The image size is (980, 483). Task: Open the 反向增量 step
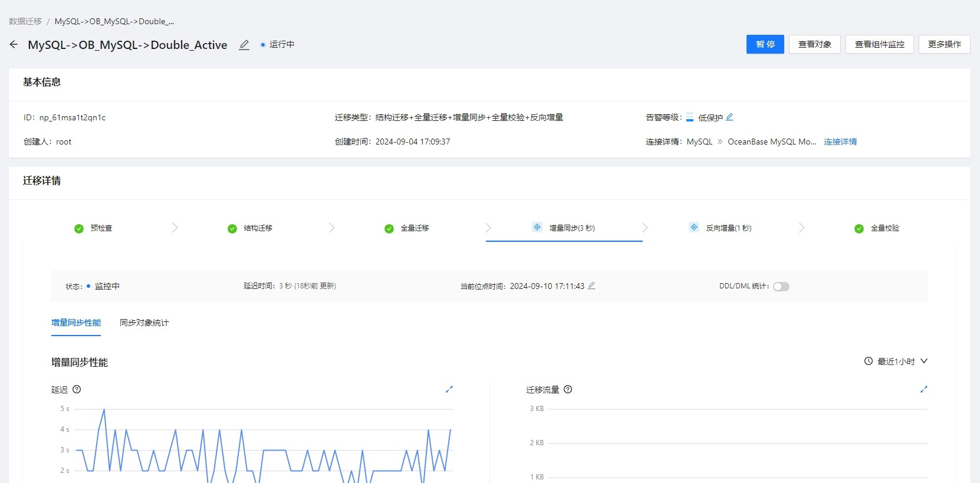[728, 228]
